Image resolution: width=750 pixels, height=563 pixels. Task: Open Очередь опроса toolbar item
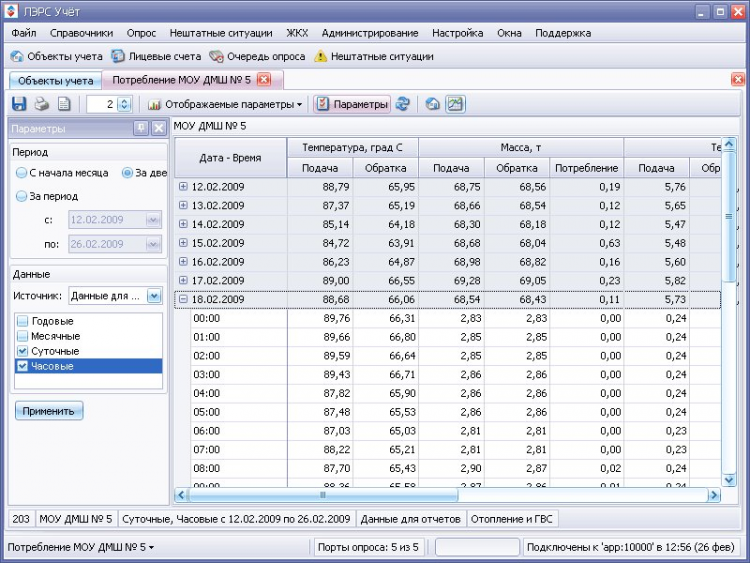[257, 57]
